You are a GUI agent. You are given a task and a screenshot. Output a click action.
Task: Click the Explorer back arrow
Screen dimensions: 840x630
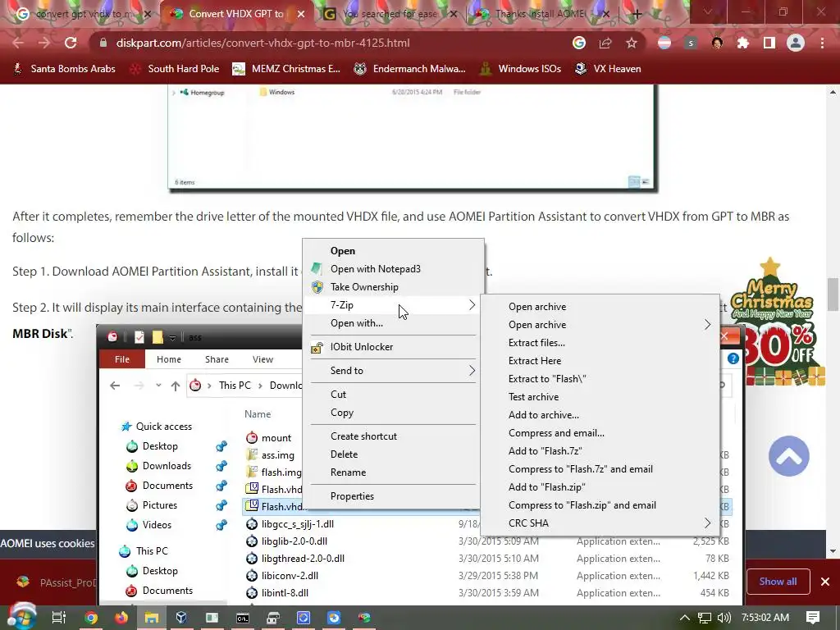coord(115,386)
